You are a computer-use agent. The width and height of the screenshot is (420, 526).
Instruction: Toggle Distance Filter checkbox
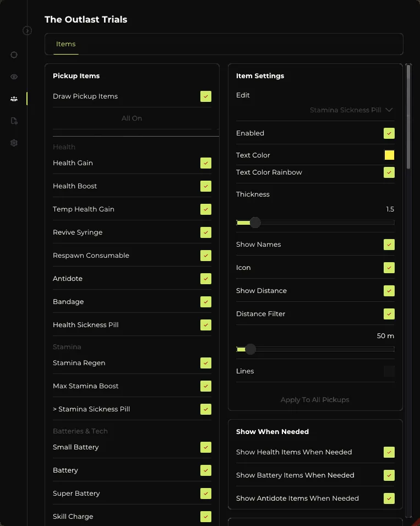389,314
